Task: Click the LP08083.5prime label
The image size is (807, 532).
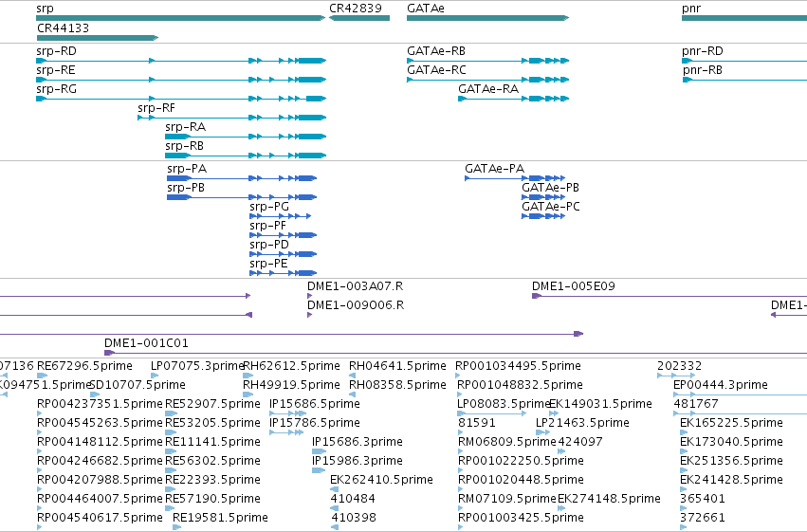Action: coord(504,404)
